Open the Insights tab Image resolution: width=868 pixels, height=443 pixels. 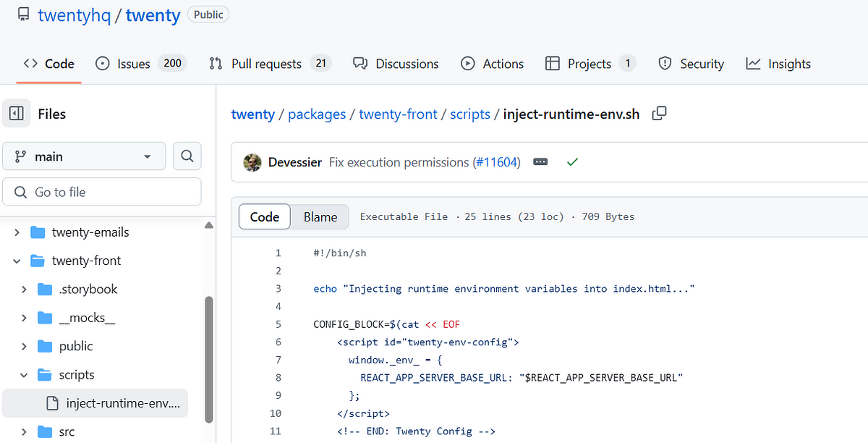coord(778,64)
